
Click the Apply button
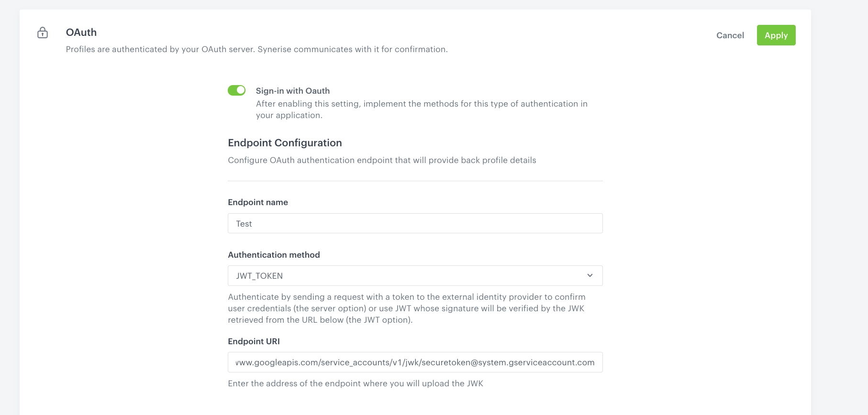pyautogui.click(x=776, y=35)
